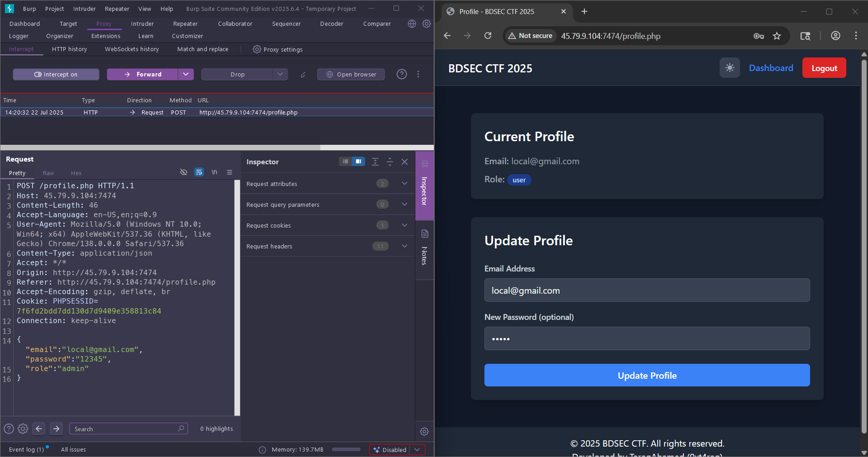This screenshot has width=868, height=457.
Task: Expand Request headers section
Action: click(404, 246)
